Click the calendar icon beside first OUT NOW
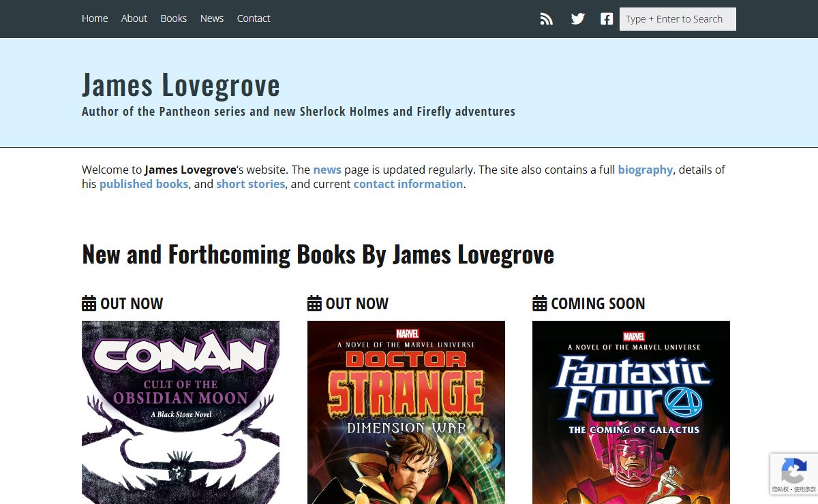This screenshot has height=504, width=818. [x=89, y=304]
